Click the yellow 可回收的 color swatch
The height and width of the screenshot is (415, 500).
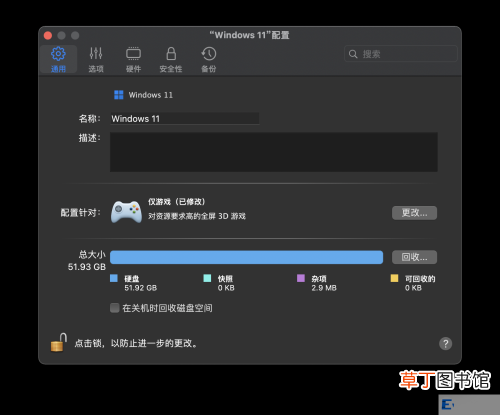394,278
